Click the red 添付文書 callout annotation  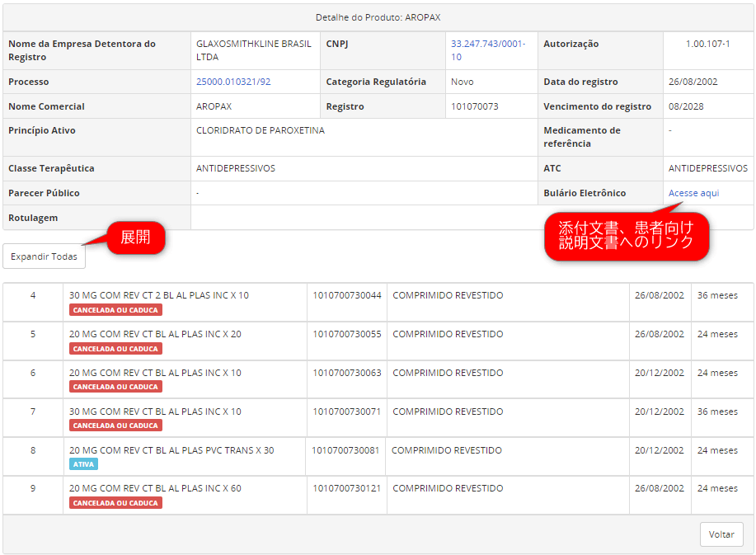tap(627, 236)
